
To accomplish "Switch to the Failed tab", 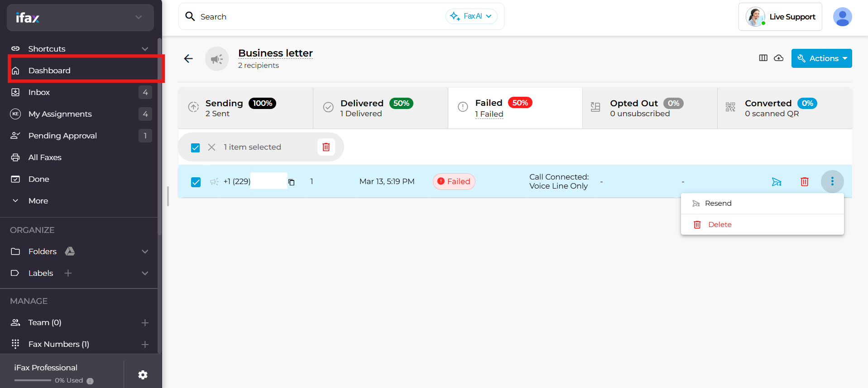I will pyautogui.click(x=515, y=108).
